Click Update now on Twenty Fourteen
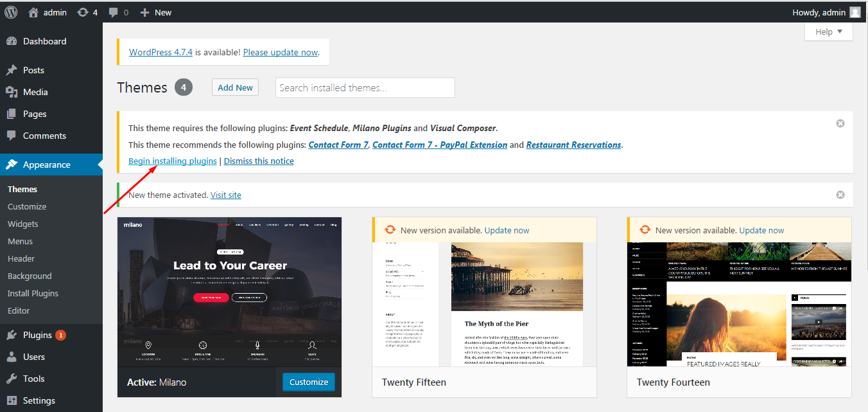 762,230
